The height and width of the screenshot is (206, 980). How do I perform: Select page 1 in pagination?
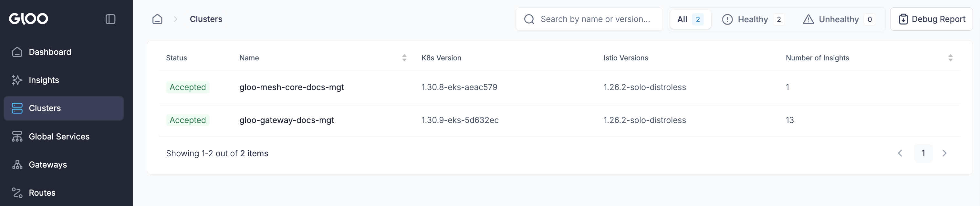click(923, 153)
